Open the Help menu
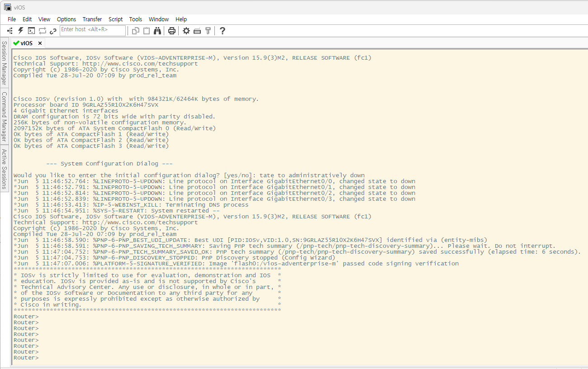This screenshot has width=588, height=369. coord(181,19)
